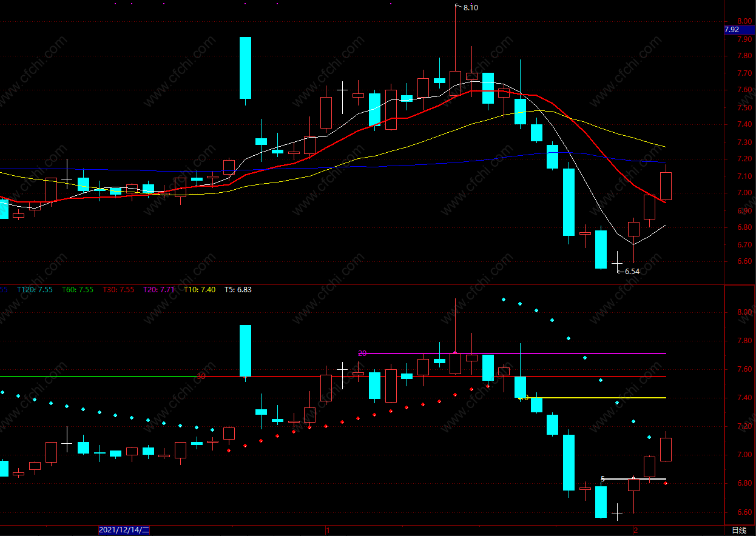This screenshot has width=756, height=536.
Task: Click the magenta 20 level line label
Action: click(362, 353)
